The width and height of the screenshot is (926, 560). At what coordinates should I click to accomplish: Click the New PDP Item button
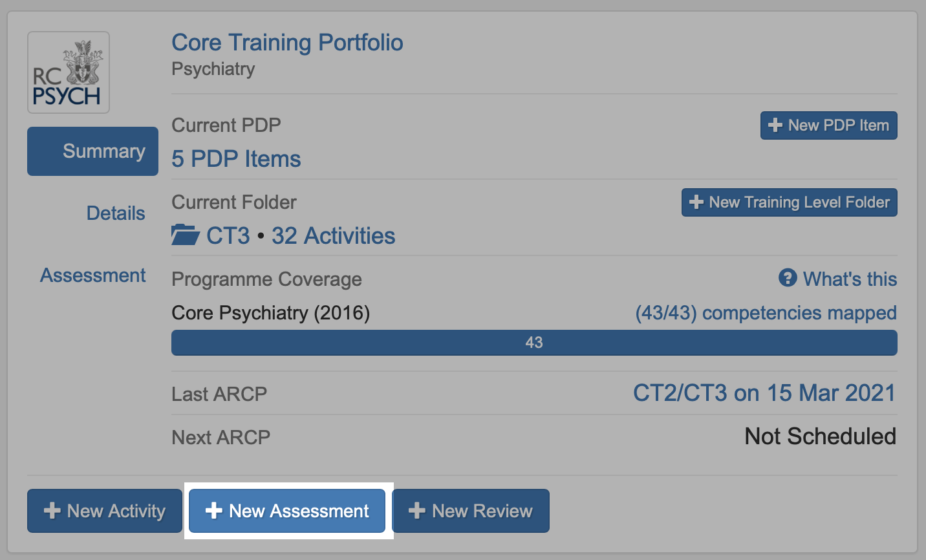tap(828, 125)
